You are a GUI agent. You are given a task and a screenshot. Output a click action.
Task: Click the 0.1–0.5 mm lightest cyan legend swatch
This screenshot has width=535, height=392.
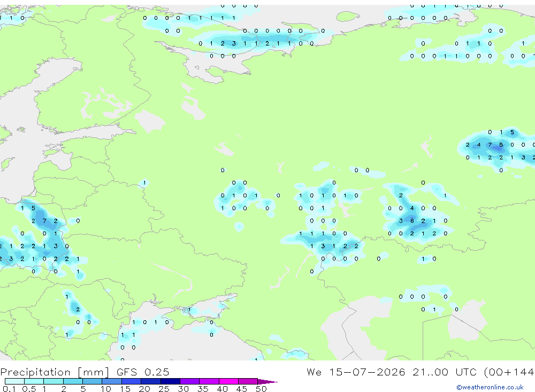(x=14, y=381)
